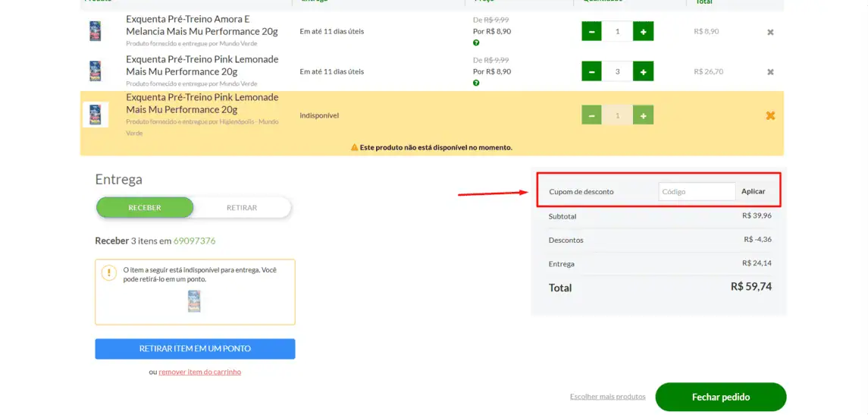868x415 pixels.
Task: Click Entrega value R$ 24,14
Action: pyautogui.click(x=757, y=263)
